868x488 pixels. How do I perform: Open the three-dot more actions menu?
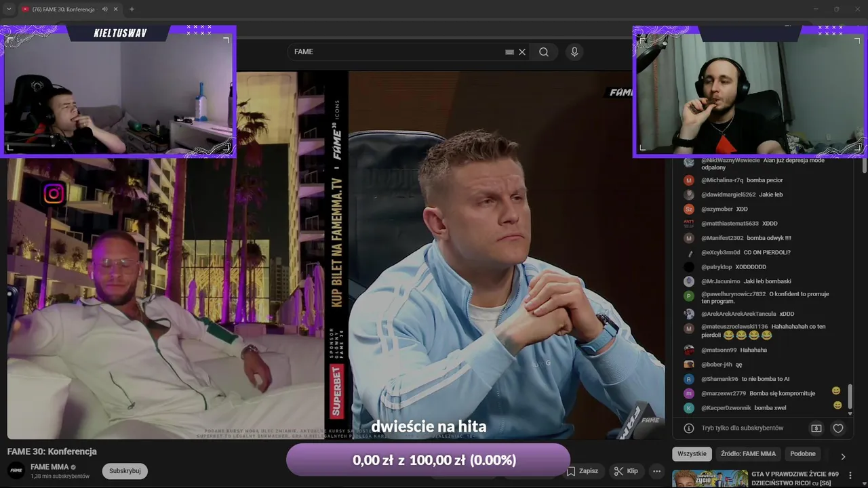point(656,471)
